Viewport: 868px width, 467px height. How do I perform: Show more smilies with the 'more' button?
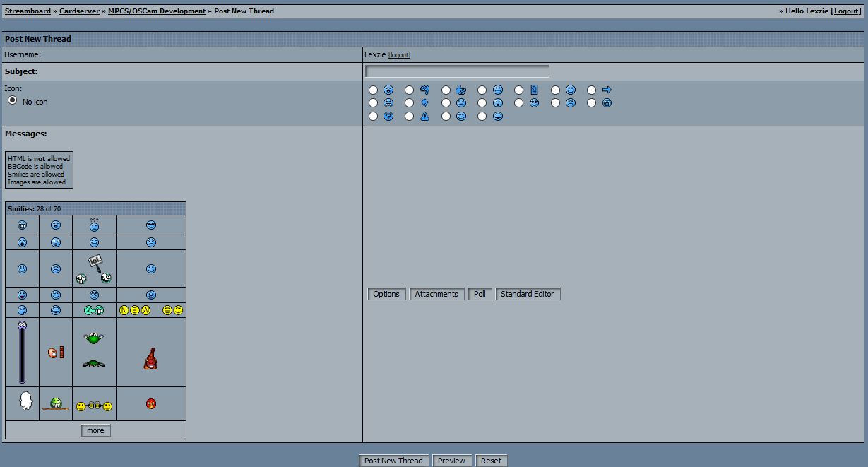(95, 430)
